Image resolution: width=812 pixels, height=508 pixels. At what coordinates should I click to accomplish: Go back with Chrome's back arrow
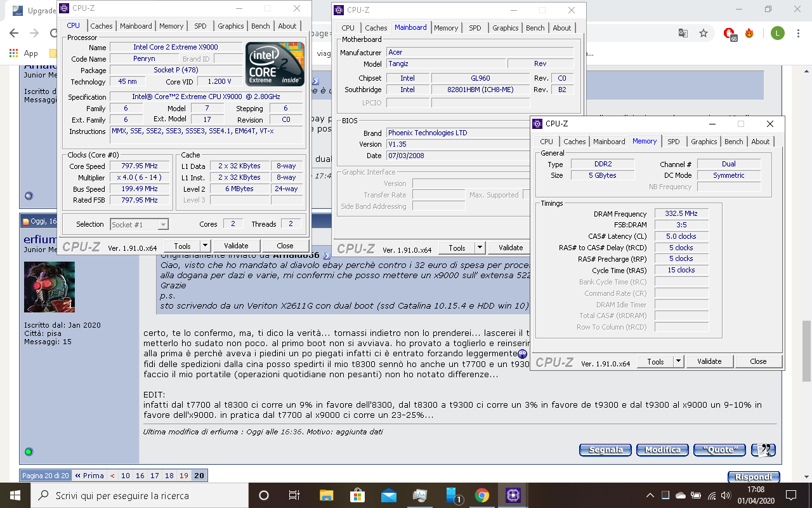(x=15, y=33)
